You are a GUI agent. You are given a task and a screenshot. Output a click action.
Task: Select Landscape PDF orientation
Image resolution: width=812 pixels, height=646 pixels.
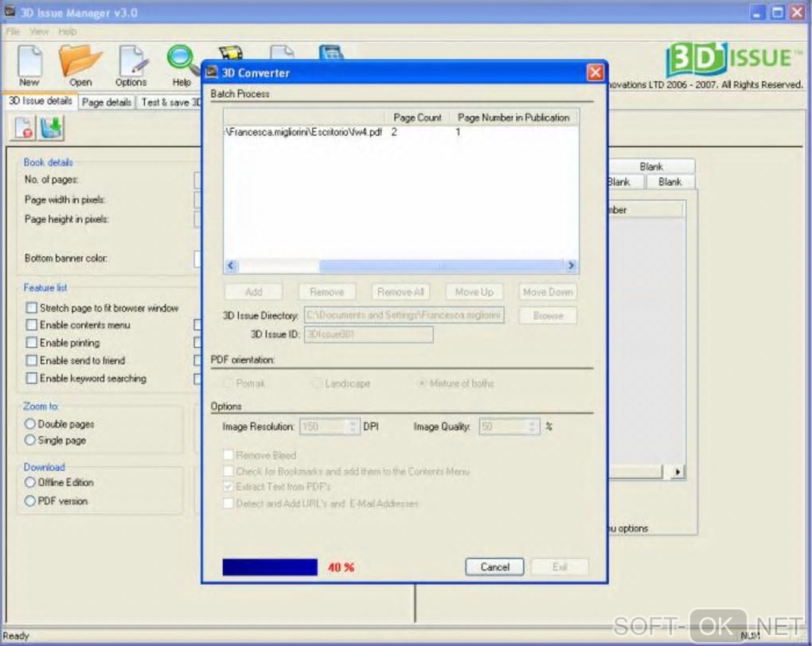click(x=317, y=383)
